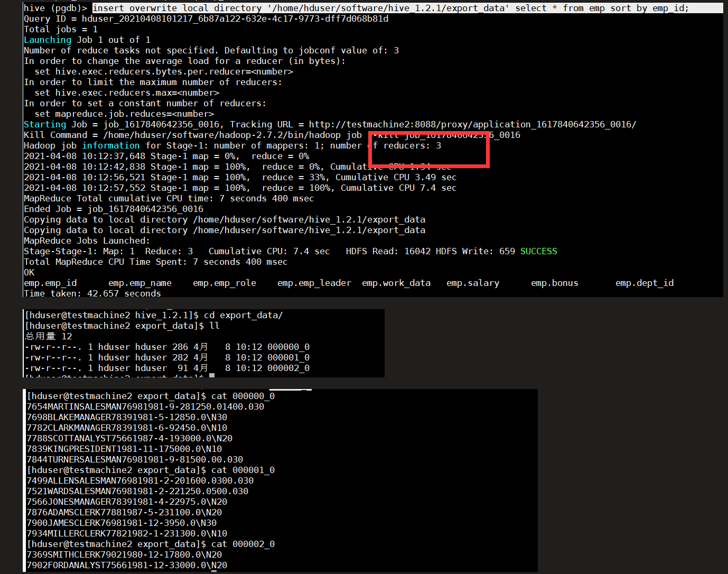
Task: Click 'HDFS Read: 16042' value
Action: [388, 251]
